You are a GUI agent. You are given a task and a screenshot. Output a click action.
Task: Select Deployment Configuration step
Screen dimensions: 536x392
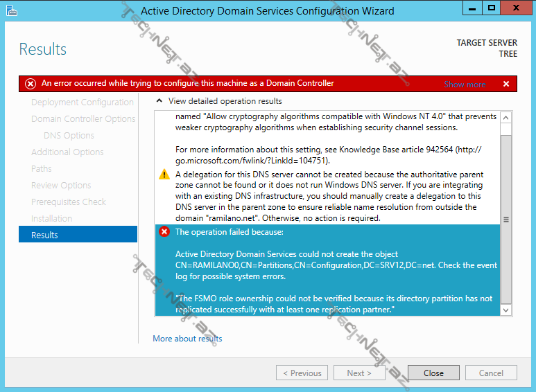click(82, 102)
